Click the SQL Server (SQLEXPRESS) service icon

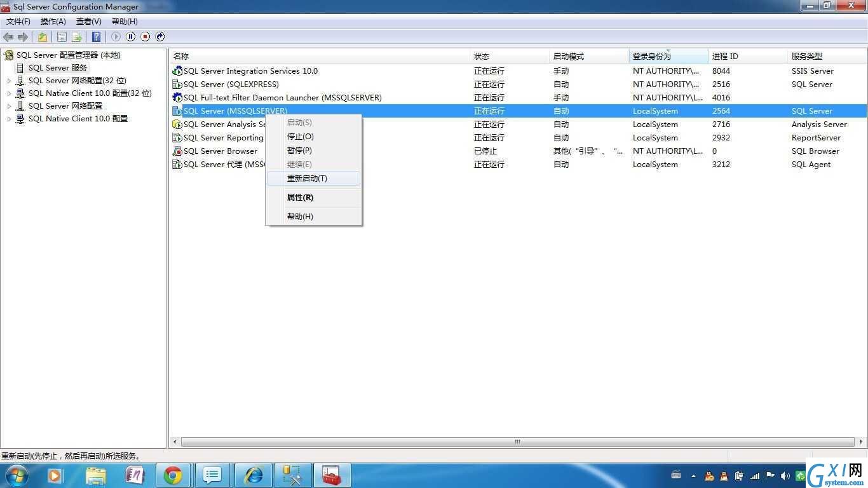(177, 85)
